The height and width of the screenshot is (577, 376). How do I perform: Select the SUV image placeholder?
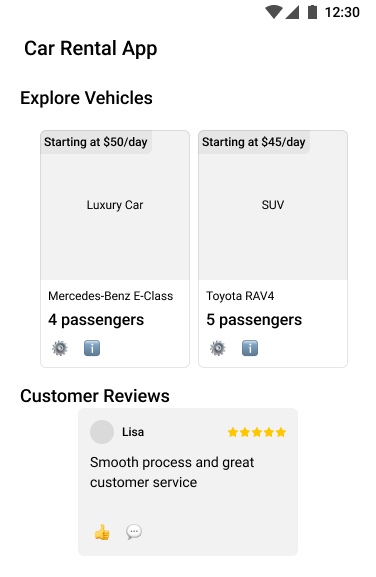[273, 205]
